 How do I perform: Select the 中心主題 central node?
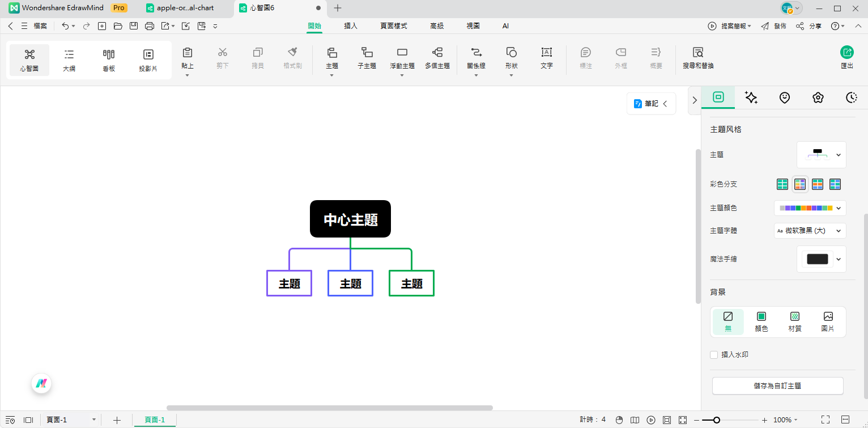pyautogui.click(x=350, y=219)
